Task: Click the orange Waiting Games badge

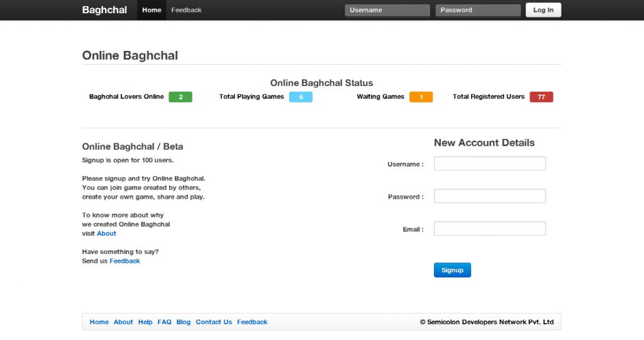Action: point(421,97)
